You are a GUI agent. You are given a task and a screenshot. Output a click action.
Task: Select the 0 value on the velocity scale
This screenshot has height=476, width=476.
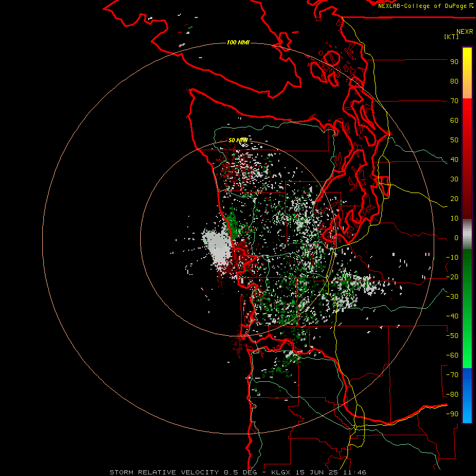(x=456, y=238)
